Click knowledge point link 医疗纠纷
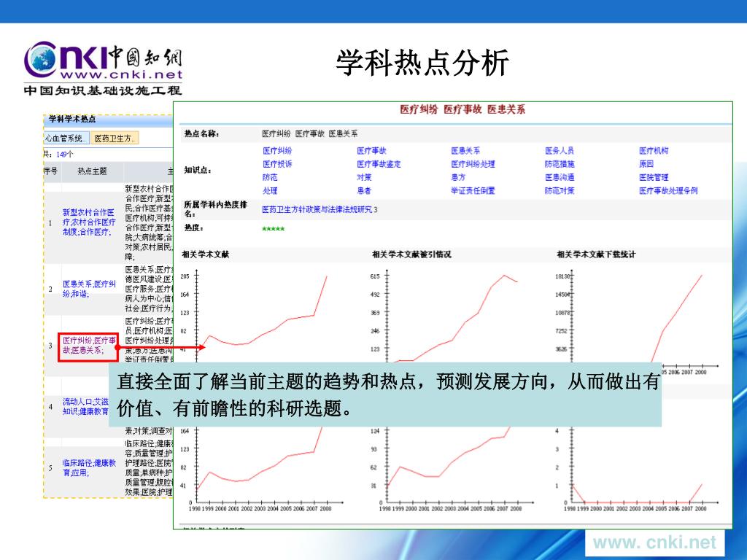This screenshot has height=560, width=747. [x=276, y=150]
